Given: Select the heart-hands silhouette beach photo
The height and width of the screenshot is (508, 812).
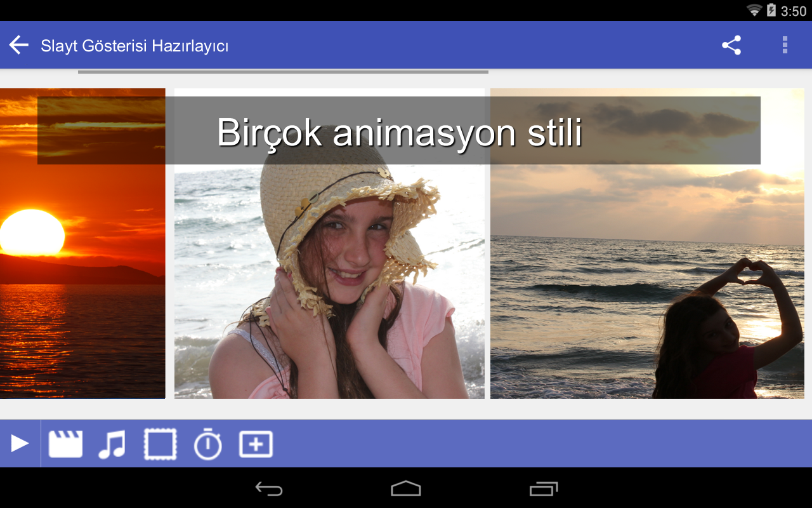Looking at the screenshot, I should coord(647,243).
